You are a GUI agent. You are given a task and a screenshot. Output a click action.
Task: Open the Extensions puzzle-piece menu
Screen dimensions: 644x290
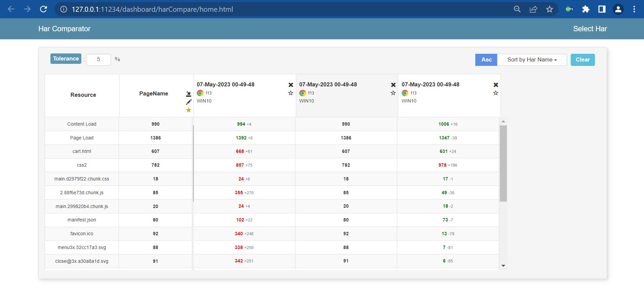click(586, 9)
